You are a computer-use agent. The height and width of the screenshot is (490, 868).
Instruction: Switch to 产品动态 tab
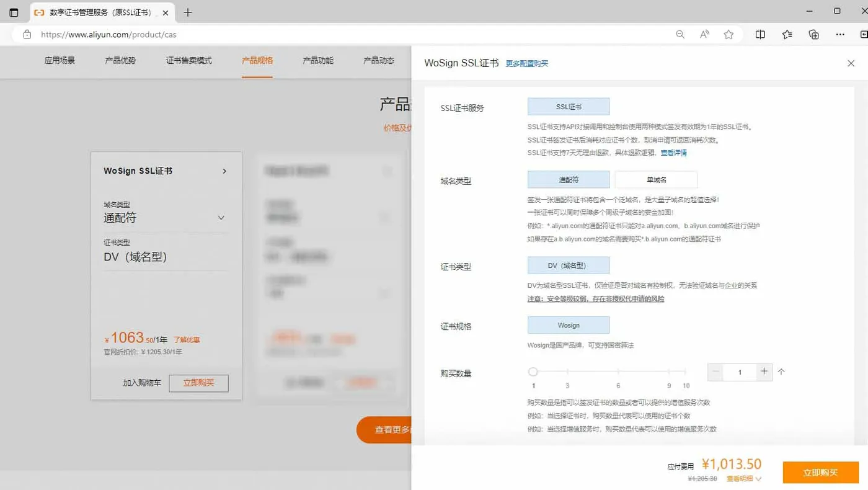[x=379, y=60]
